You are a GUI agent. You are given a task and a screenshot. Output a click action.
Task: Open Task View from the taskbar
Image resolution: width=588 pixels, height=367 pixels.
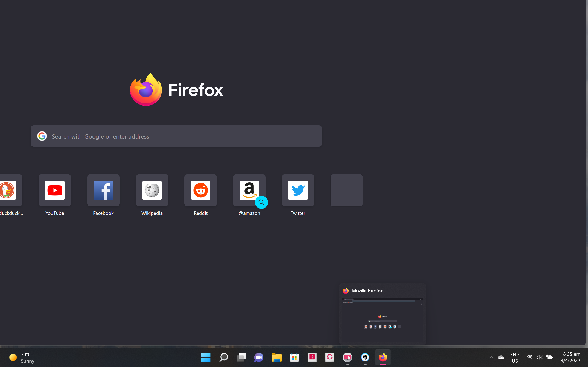pos(241,357)
